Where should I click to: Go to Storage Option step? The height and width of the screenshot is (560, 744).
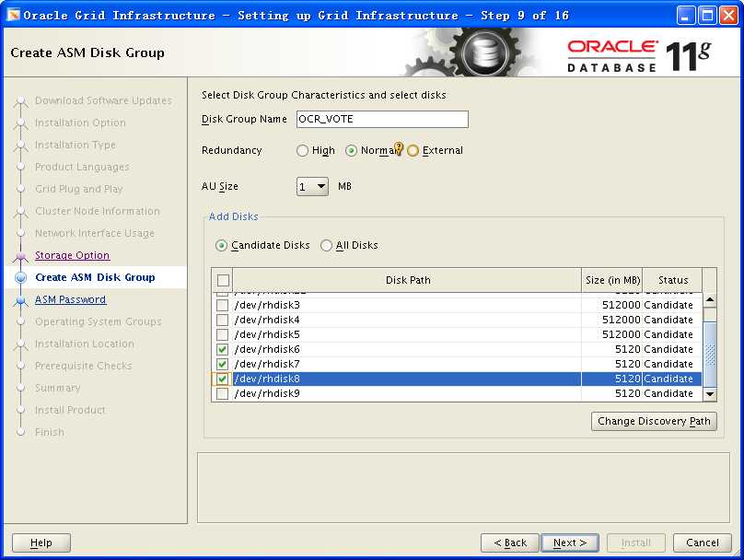(x=72, y=255)
